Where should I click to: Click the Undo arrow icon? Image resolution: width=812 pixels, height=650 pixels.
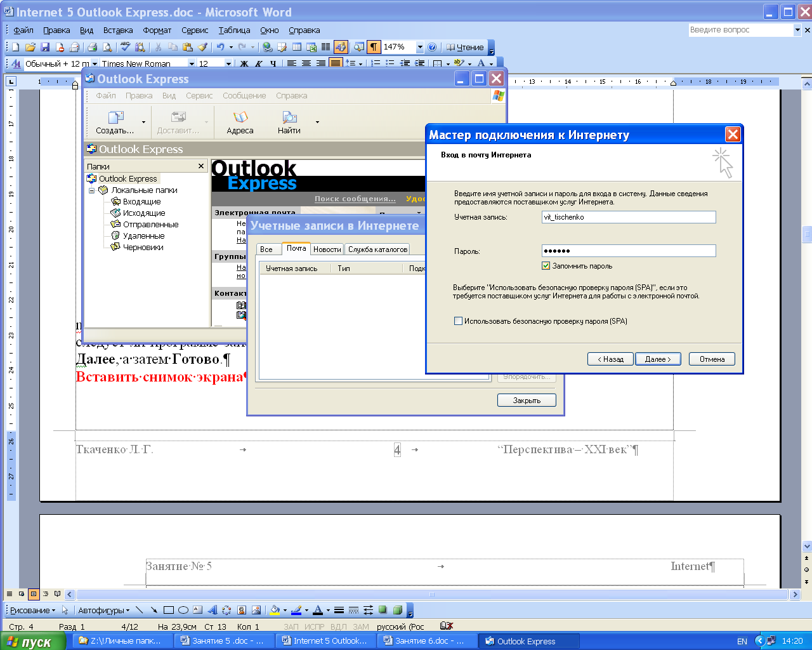point(220,47)
